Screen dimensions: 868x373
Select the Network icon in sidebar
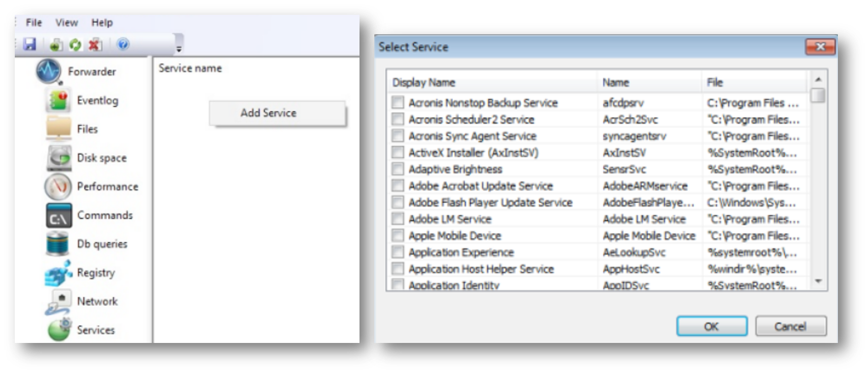[x=58, y=302]
